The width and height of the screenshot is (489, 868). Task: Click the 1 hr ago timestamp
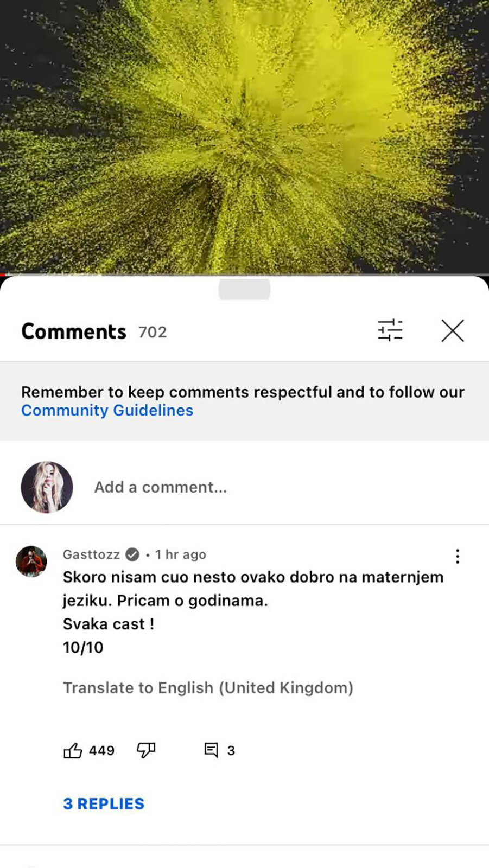[181, 554]
